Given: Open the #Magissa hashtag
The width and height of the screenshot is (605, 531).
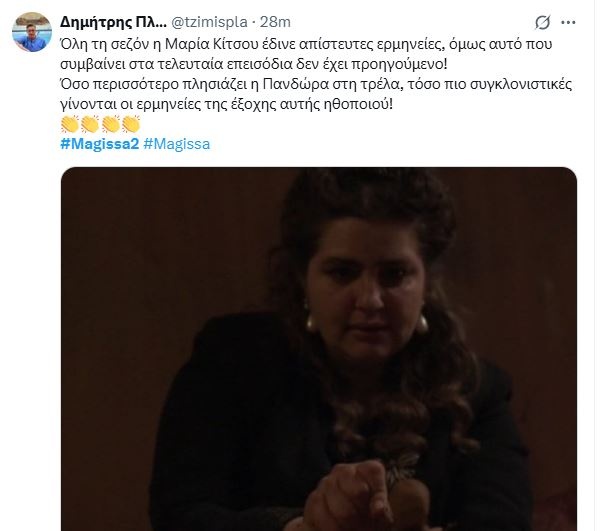Looking at the screenshot, I should tap(177, 144).
